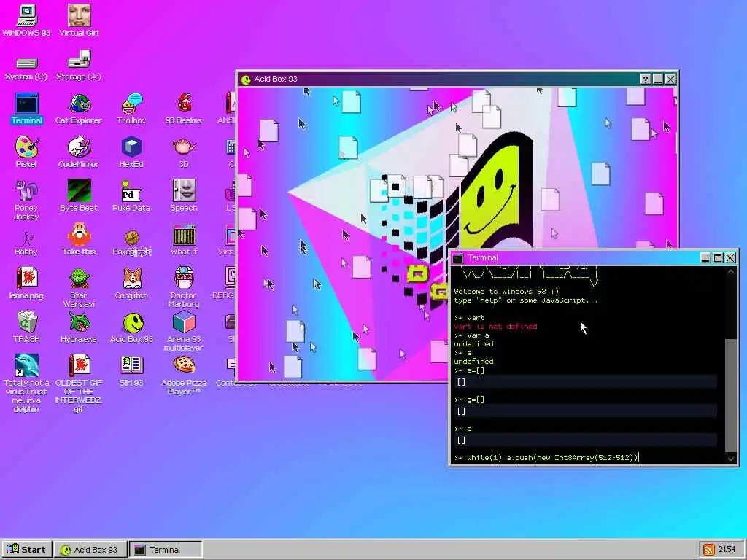Launch the Cat Explorer icon

[x=79, y=109]
